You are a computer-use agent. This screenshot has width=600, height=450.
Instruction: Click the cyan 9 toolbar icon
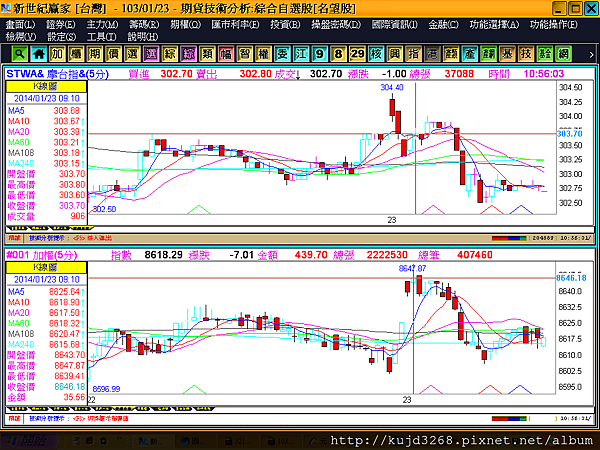point(320,54)
